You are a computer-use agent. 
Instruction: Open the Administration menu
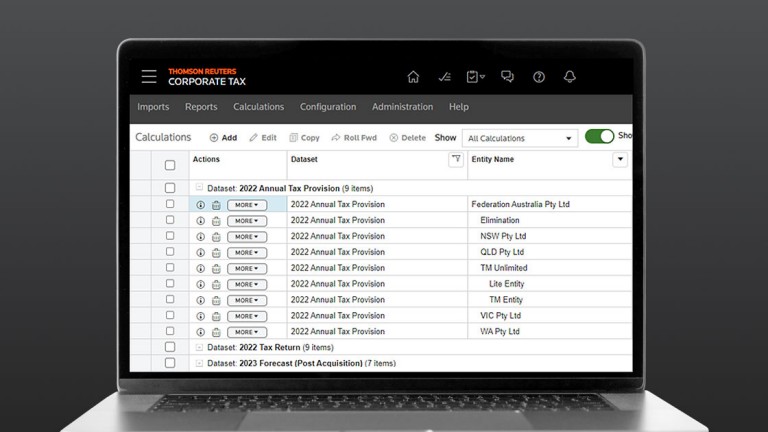[402, 107]
